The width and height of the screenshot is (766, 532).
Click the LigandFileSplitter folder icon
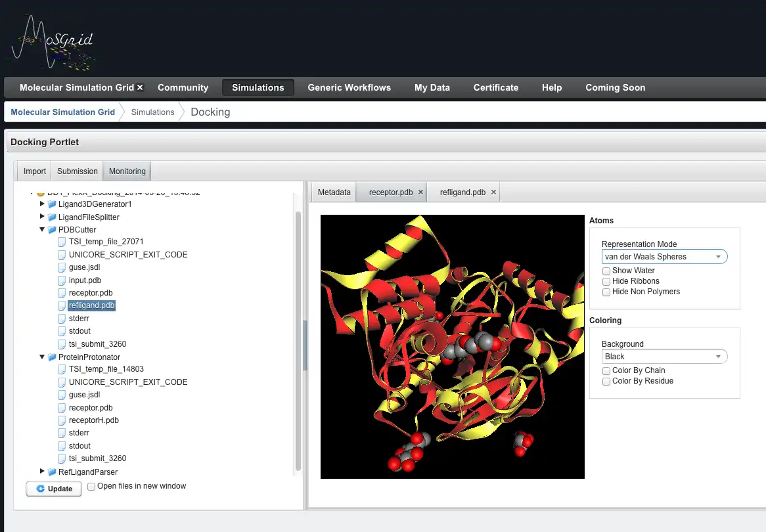point(52,217)
